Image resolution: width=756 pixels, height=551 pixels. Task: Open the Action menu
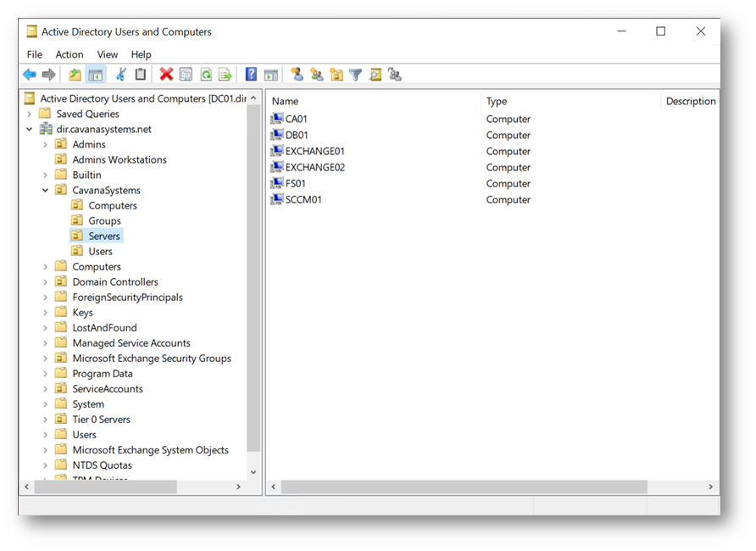pos(69,54)
